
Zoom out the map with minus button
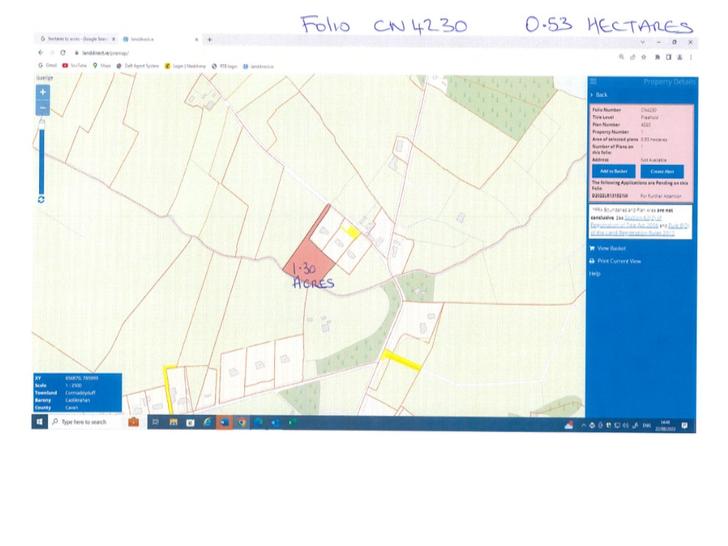pyautogui.click(x=43, y=108)
